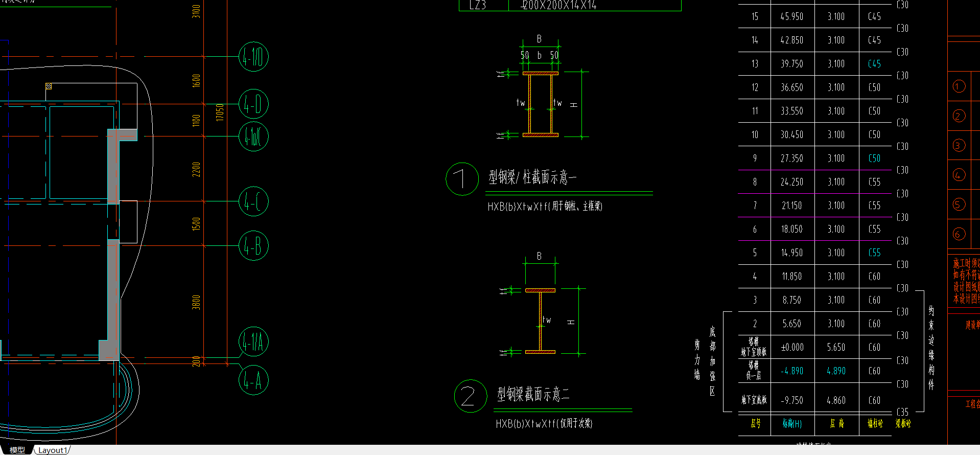Click elevation value 39.750 in table
Screen dimensions: 980x455
coord(791,64)
